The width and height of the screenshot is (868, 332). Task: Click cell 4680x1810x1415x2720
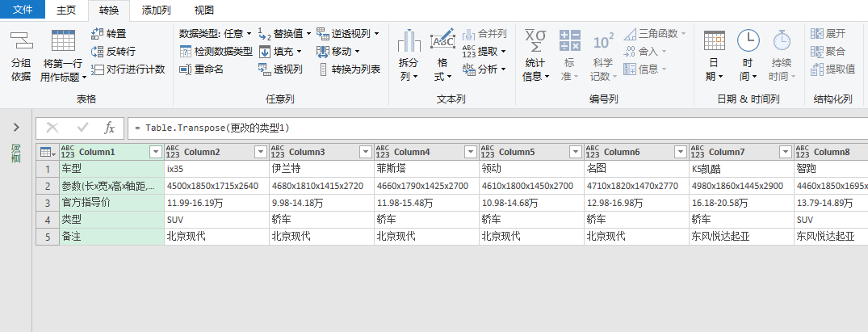pos(321,186)
